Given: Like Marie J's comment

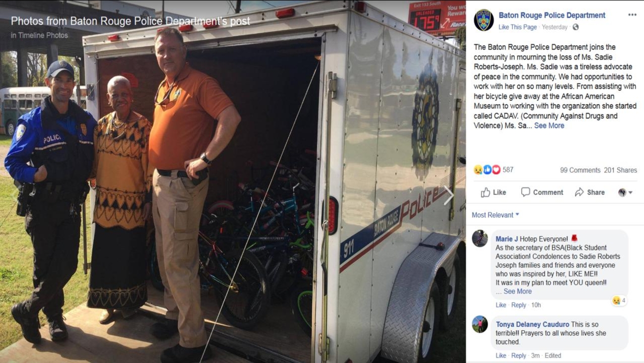Looking at the screenshot, I should click(x=501, y=305).
